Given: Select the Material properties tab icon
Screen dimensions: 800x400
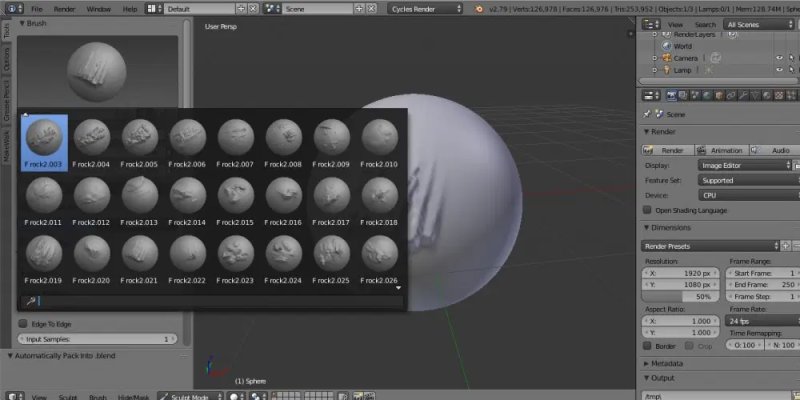Looking at the screenshot, I should (767, 95).
